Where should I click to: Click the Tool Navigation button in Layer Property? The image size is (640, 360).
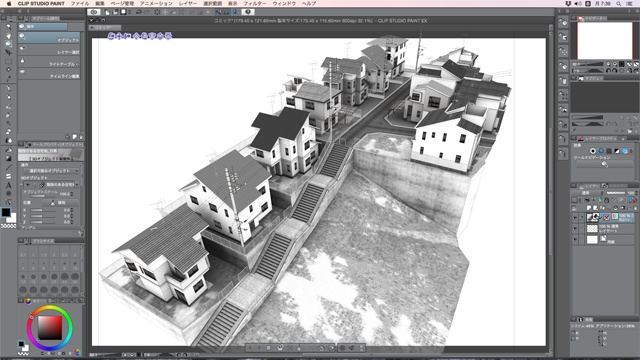coord(604,164)
